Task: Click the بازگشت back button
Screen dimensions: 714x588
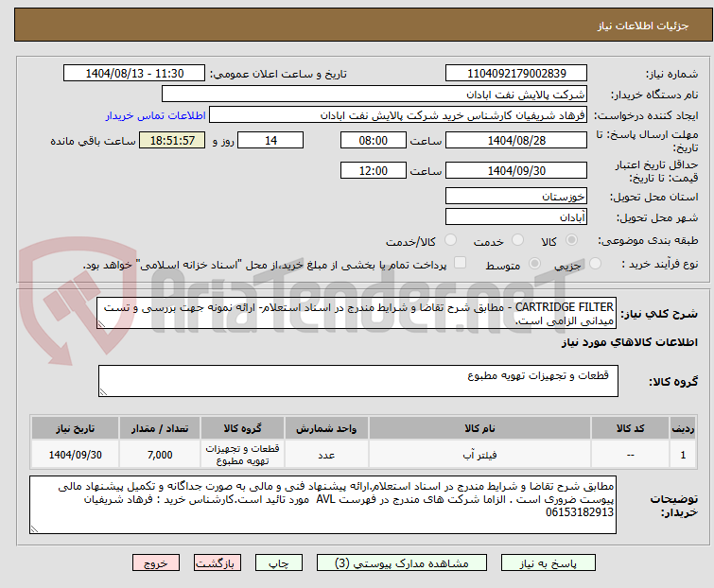Action: pyautogui.click(x=218, y=563)
